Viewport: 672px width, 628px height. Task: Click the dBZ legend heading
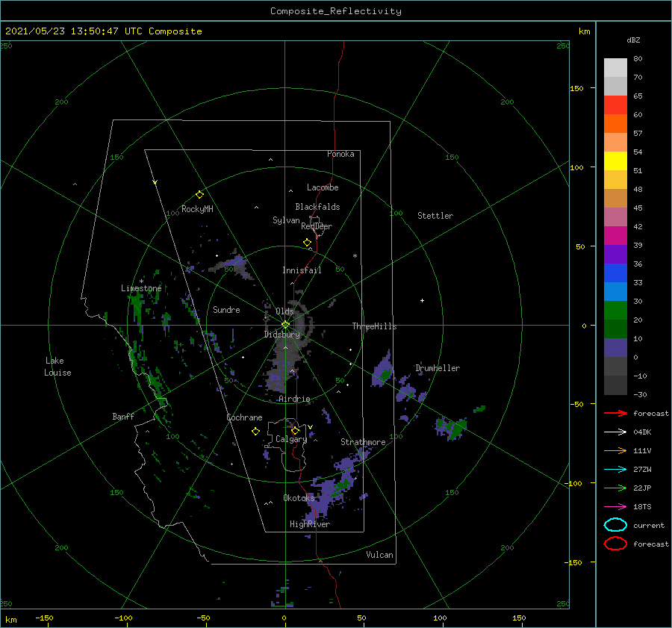633,40
